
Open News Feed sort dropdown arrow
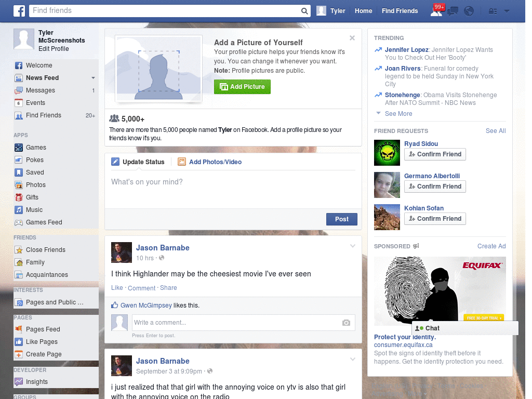[93, 78]
